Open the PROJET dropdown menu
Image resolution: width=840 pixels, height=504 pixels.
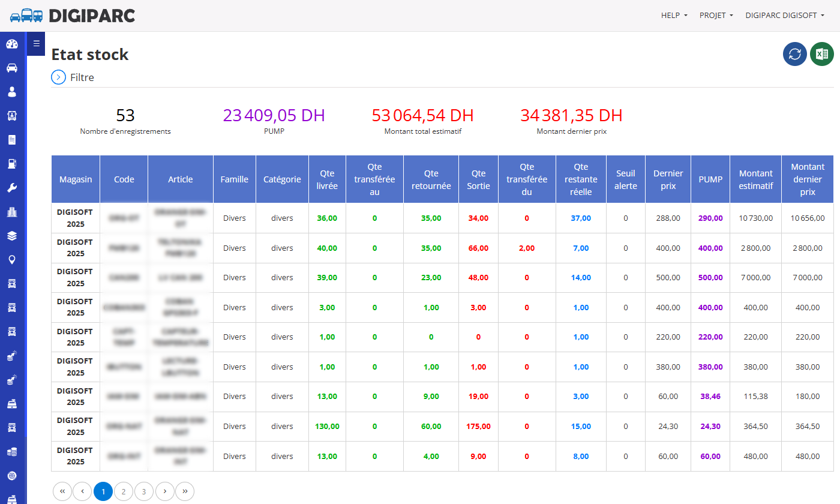(x=716, y=16)
